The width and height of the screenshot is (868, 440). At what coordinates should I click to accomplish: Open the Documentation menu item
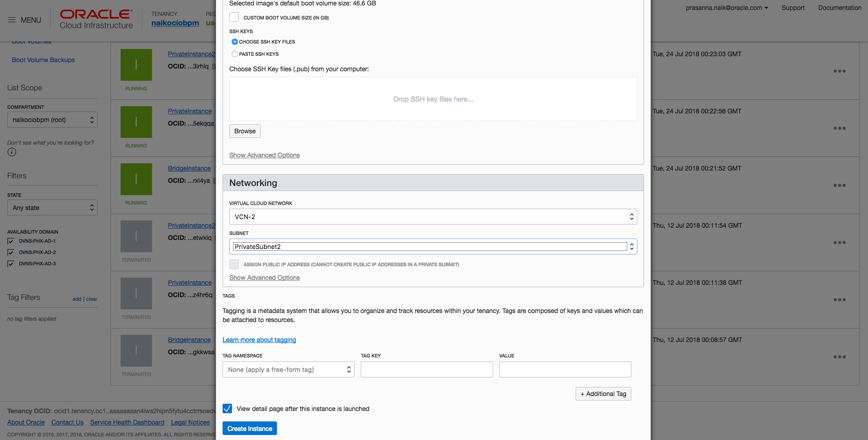pyautogui.click(x=839, y=8)
